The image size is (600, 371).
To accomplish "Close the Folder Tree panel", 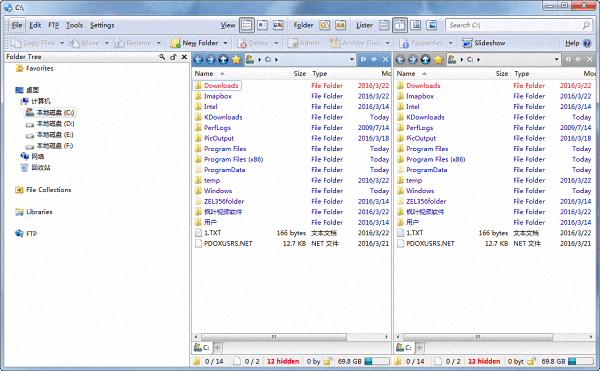I will click(x=184, y=57).
